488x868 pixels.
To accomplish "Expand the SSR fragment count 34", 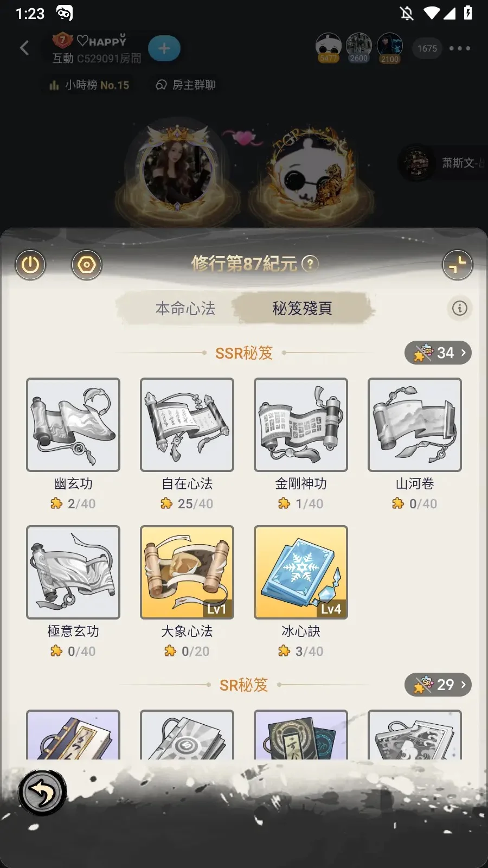I will pyautogui.click(x=438, y=353).
